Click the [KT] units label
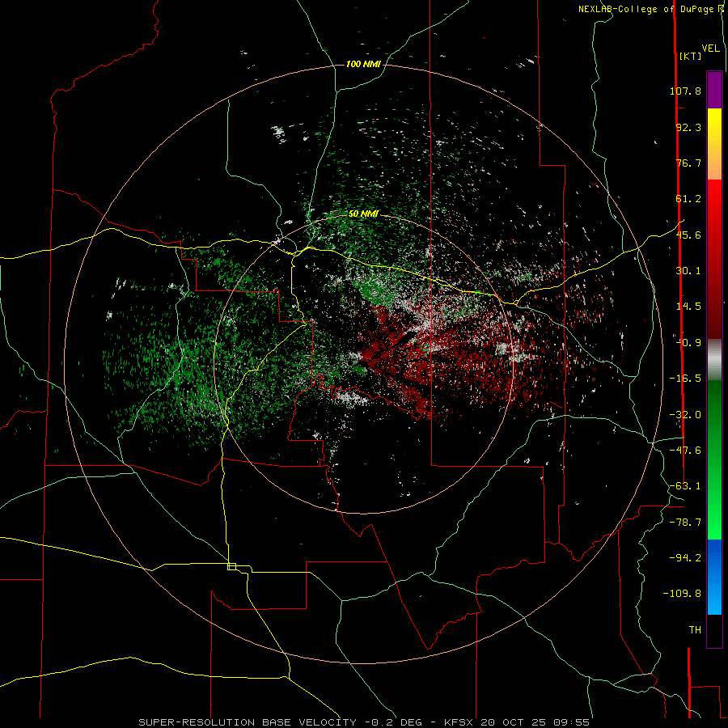 pyautogui.click(x=690, y=56)
